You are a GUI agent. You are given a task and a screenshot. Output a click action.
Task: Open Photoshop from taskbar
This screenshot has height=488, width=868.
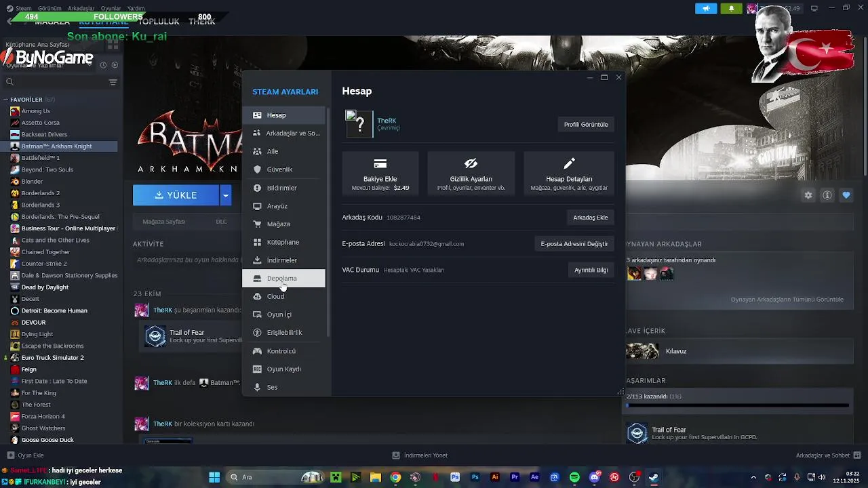(x=475, y=477)
